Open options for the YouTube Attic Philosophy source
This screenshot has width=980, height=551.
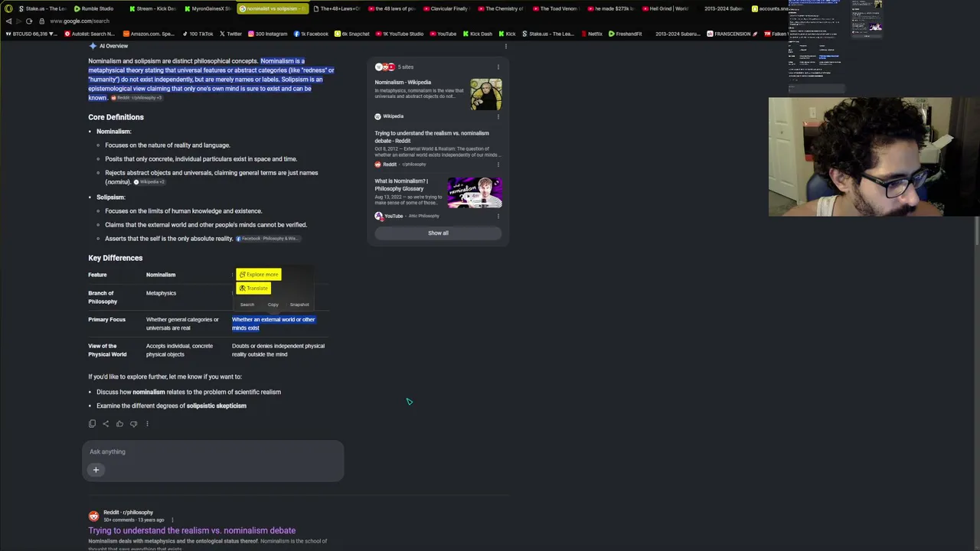[498, 217]
